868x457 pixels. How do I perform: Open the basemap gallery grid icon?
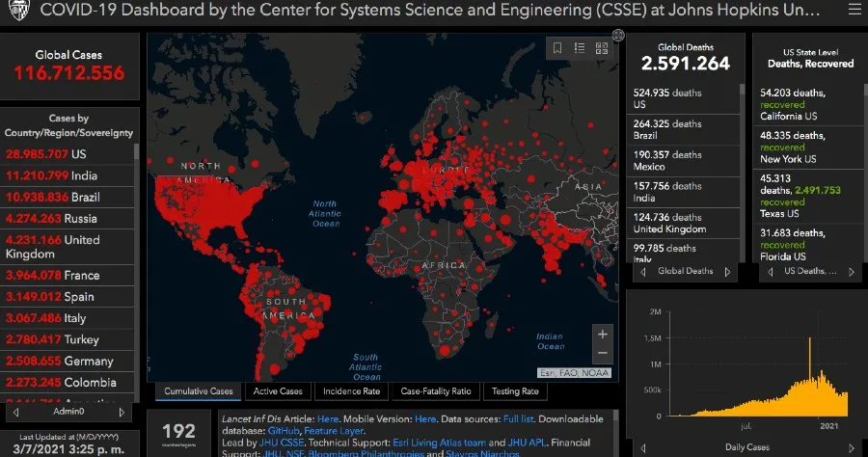pyautogui.click(x=602, y=47)
